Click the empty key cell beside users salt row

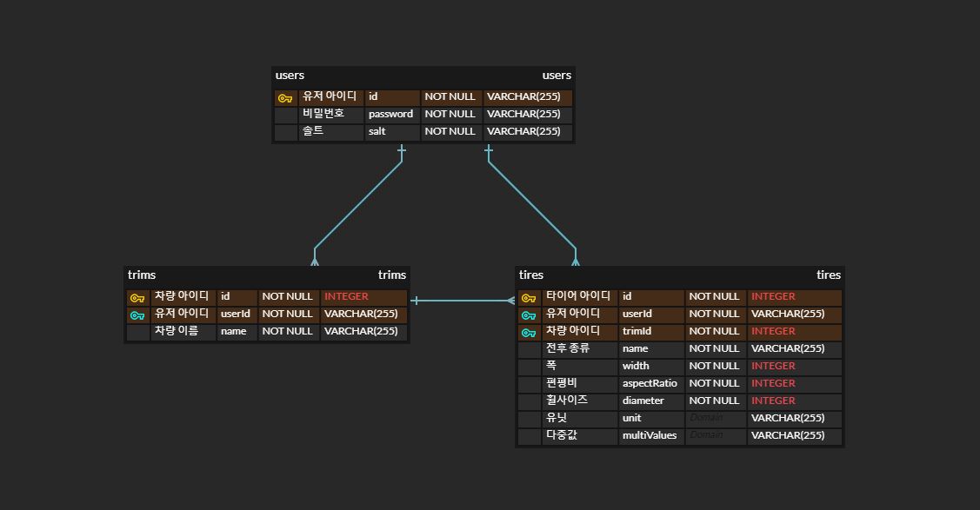[x=284, y=131]
